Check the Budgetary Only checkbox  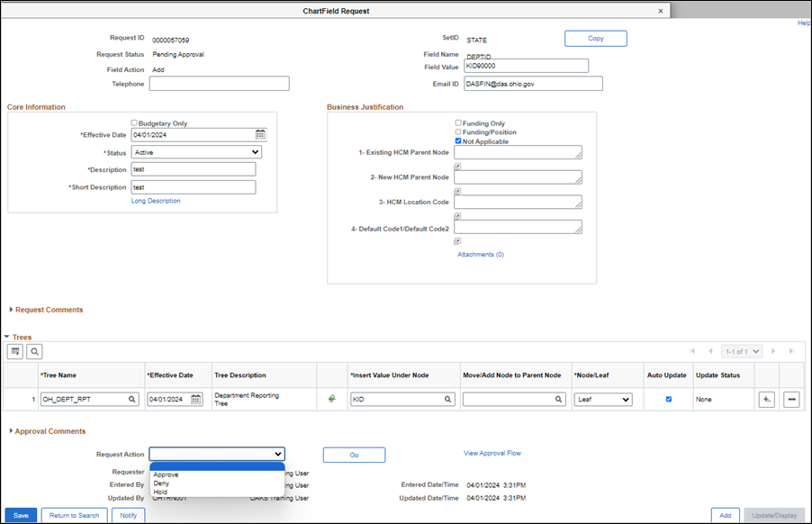(x=134, y=122)
